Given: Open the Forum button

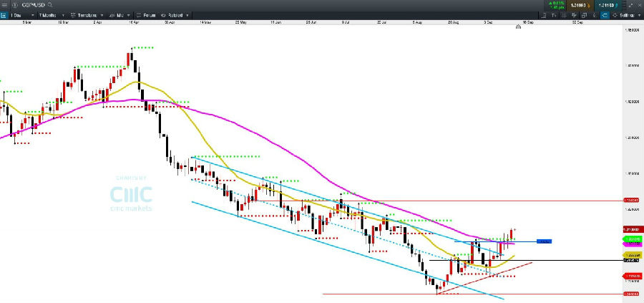Looking at the screenshot, I should pos(146,15).
